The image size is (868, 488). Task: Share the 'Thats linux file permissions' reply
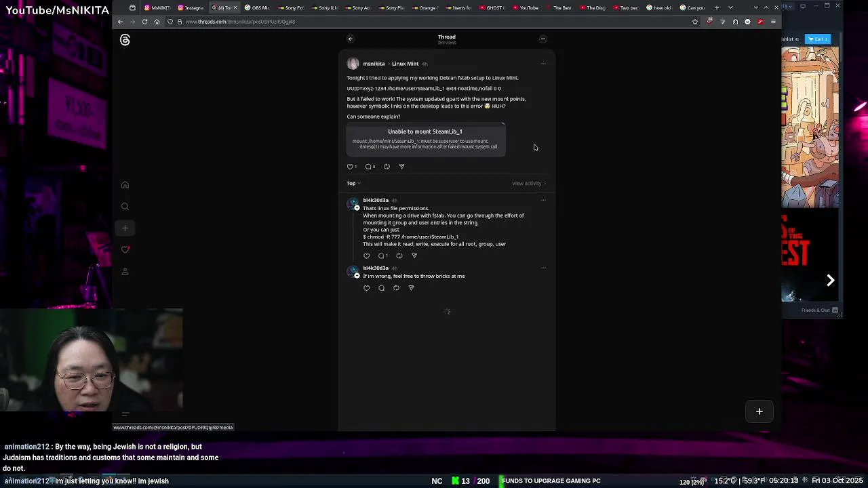pos(414,256)
